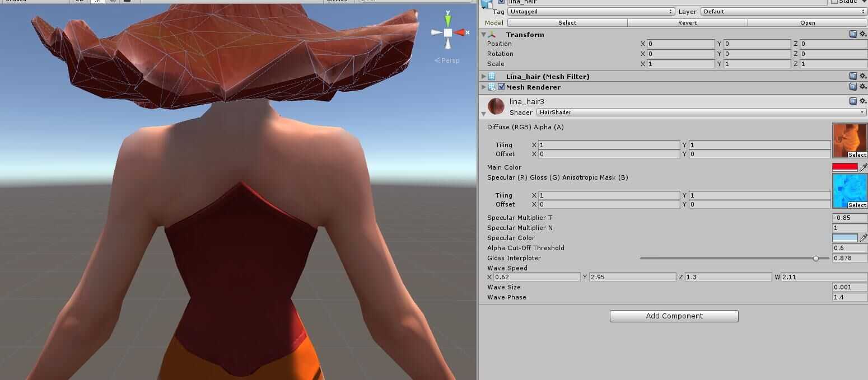Toggle the Persp projection label under the gizmo
868x380 pixels.
(447, 60)
